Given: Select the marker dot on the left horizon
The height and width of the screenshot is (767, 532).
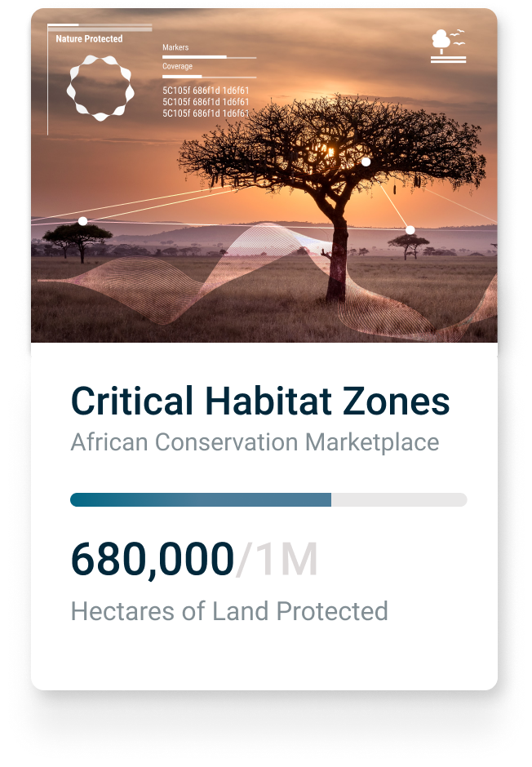Looking at the screenshot, I should (x=82, y=221).
